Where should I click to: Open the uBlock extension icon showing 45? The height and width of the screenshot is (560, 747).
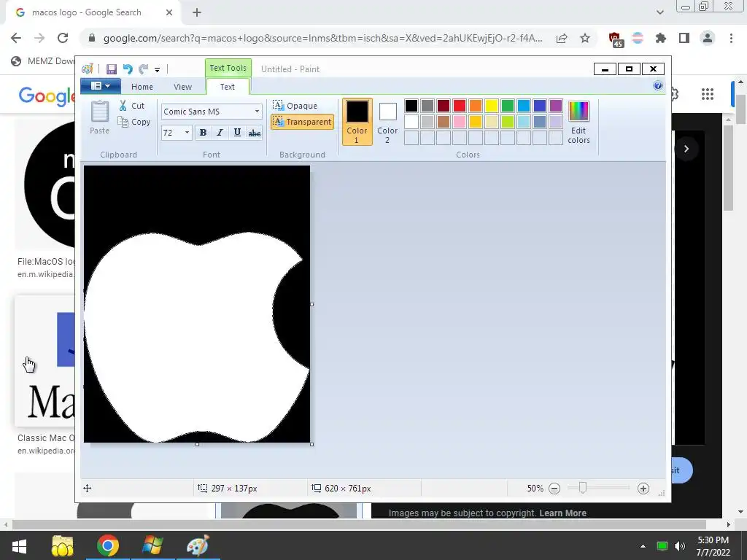615,39
